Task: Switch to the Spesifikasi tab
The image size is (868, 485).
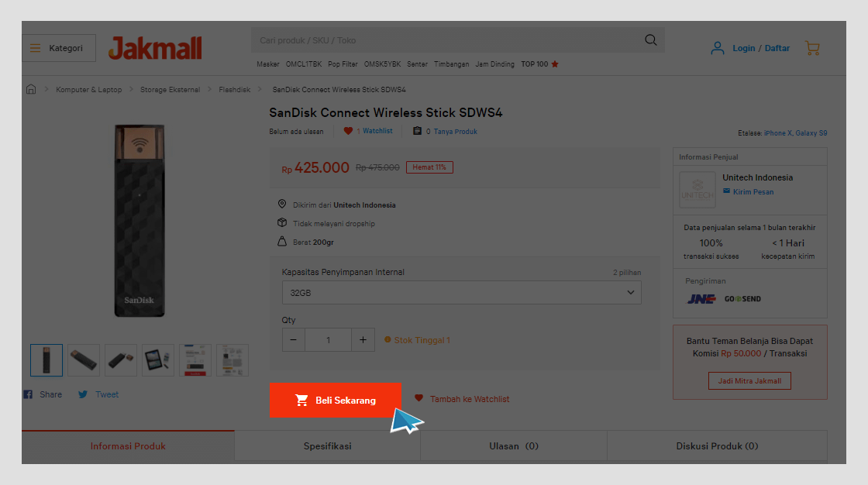Action: click(327, 446)
